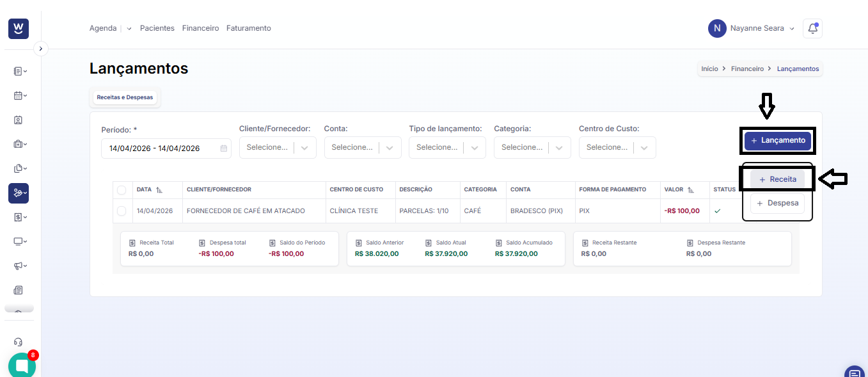
Task: Open the notifications bell
Action: point(812,28)
